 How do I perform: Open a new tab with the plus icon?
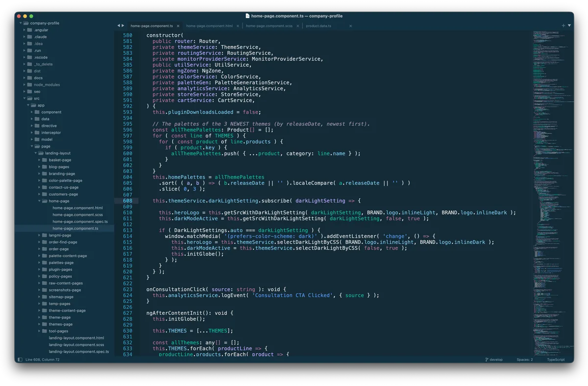563,26
